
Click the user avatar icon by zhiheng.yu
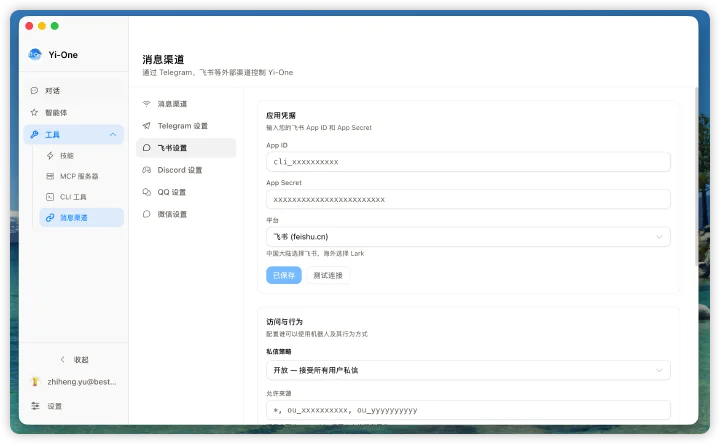pos(35,382)
